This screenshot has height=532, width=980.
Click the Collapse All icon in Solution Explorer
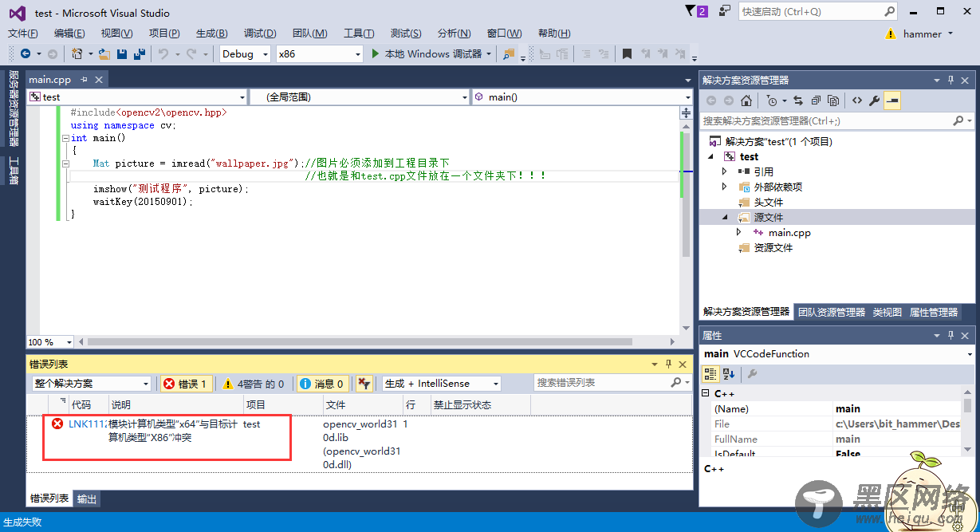pos(816,100)
